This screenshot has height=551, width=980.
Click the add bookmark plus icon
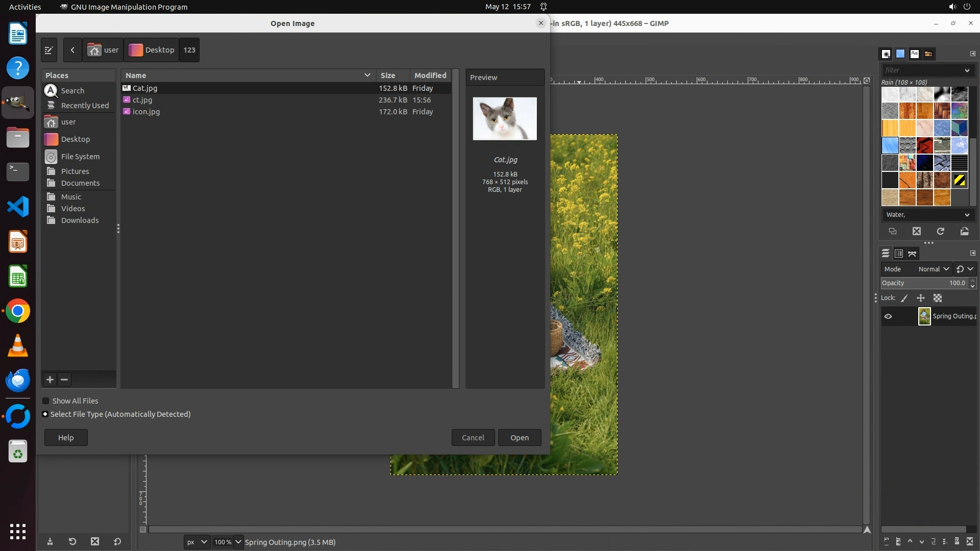(x=50, y=380)
